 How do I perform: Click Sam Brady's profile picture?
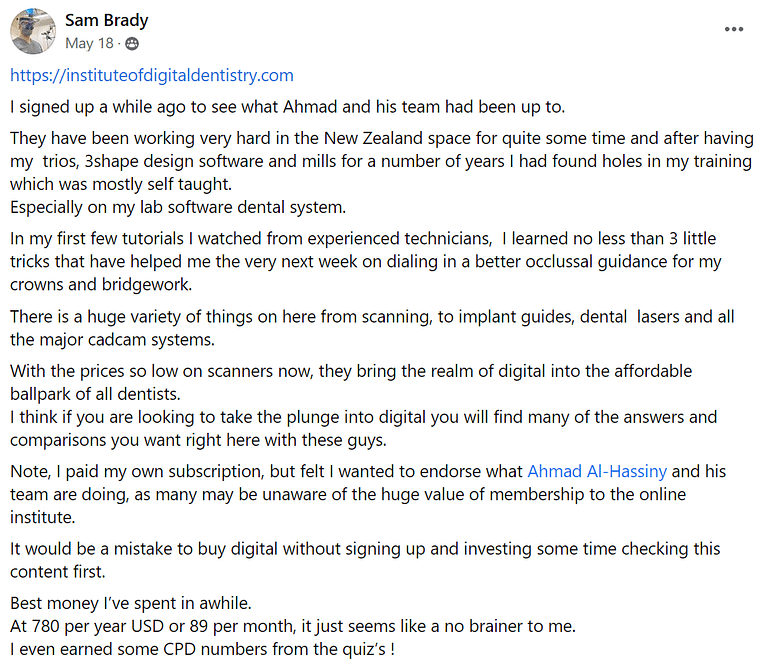click(x=33, y=31)
